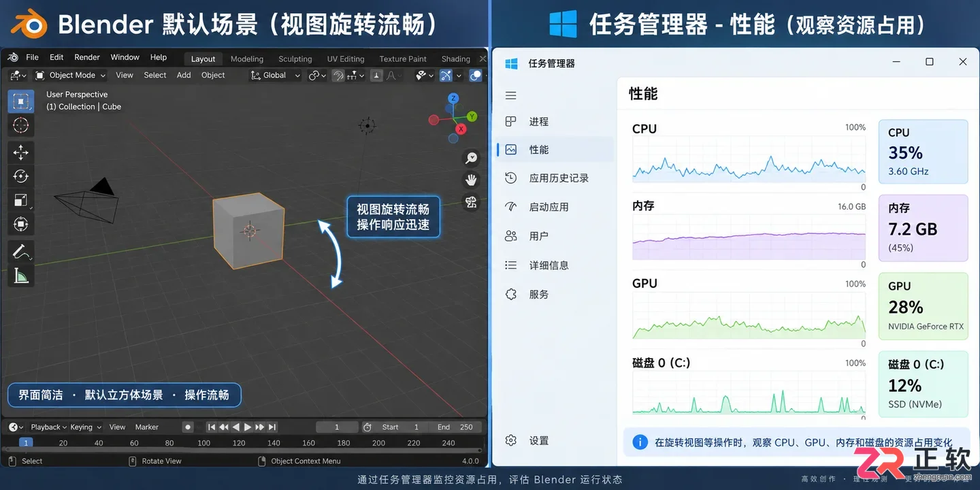The height and width of the screenshot is (490, 980).
Task: Toggle the camera view icon in viewport
Action: point(471,201)
